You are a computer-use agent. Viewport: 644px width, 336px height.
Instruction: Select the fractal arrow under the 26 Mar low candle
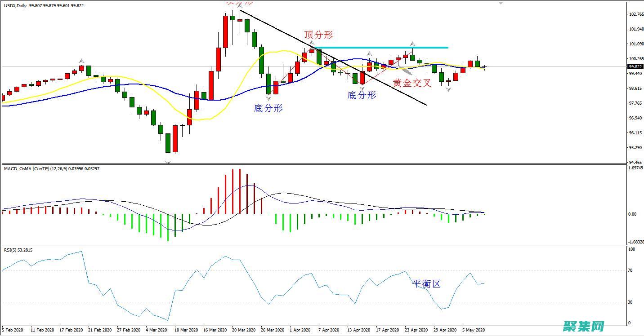click(x=268, y=97)
